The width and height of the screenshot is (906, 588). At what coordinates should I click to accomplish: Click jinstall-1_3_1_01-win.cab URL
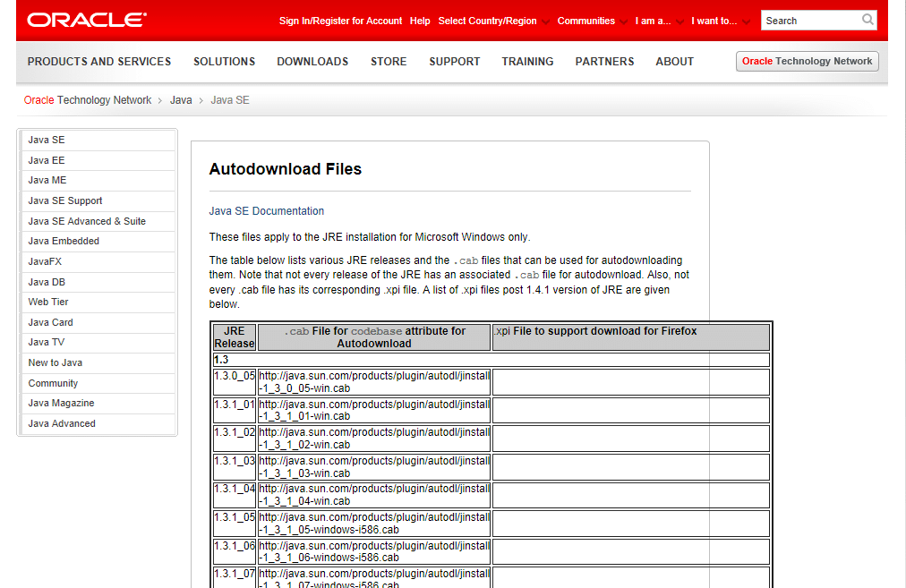374,410
